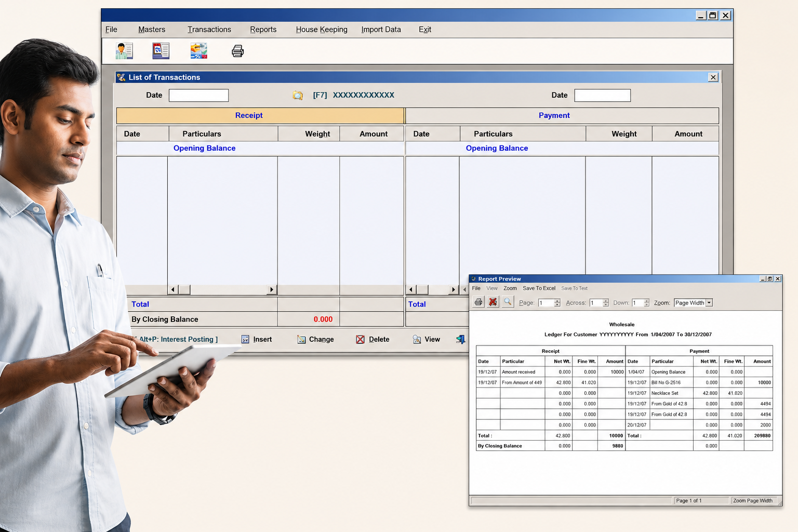Image resolution: width=798 pixels, height=532 pixels.
Task: Click the printer icon in main toolbar
Action: click(237, 51)
